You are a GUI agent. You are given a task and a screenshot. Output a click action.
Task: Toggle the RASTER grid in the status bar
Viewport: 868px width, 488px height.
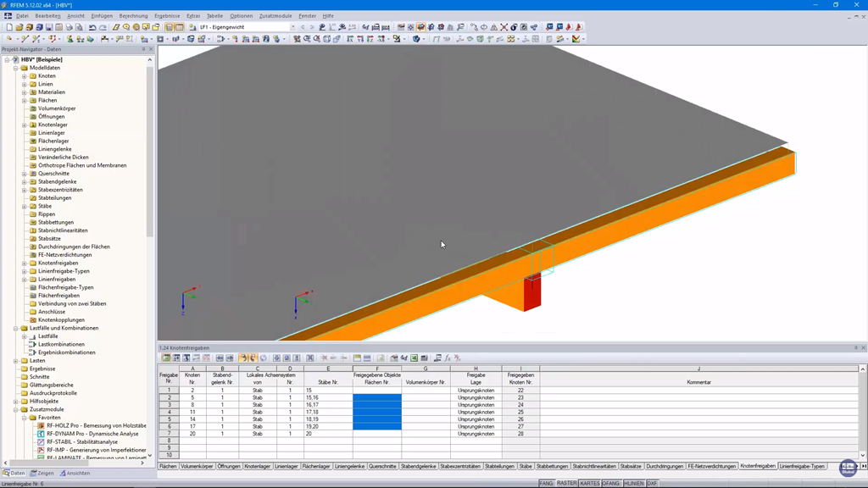pyautogui.click(x=567, y=482)
